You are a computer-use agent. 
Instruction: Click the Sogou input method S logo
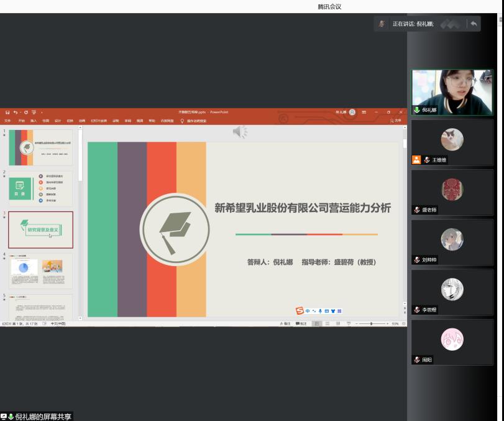point(300,311)
